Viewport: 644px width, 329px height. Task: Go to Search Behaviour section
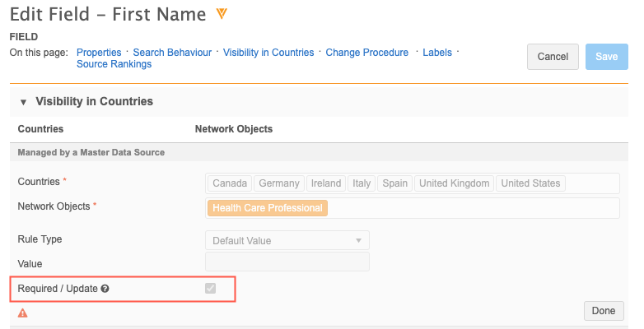172,53
